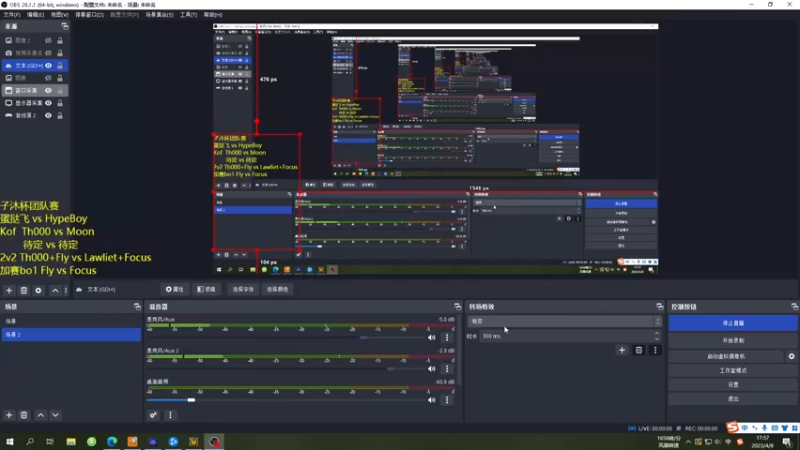800x450 pixels.
Task: Open File Explorer from the taskbar
Action: (71, 441)
